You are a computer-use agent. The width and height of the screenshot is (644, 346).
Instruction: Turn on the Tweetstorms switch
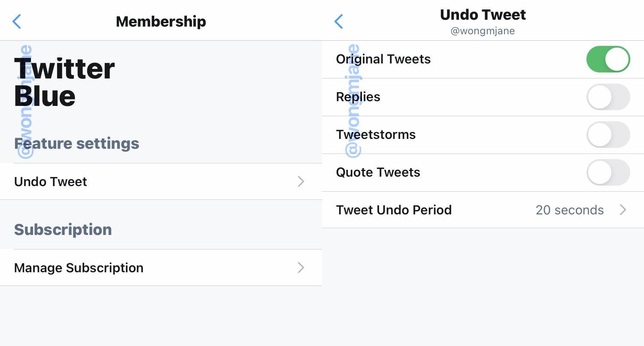608,135
